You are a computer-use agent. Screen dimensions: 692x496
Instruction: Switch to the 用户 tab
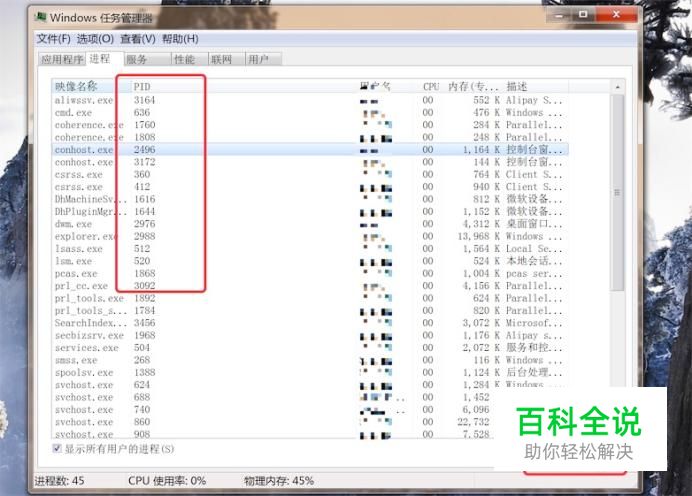263,59
